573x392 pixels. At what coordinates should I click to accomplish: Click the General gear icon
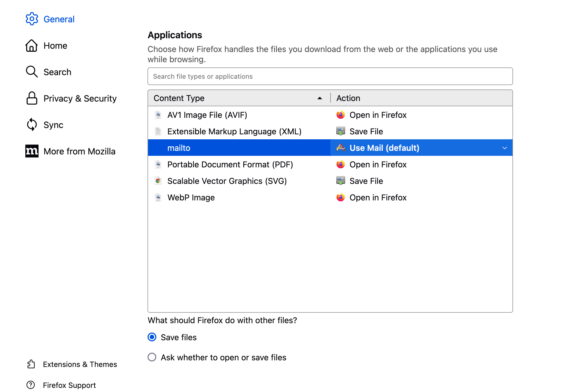point(32,19)
